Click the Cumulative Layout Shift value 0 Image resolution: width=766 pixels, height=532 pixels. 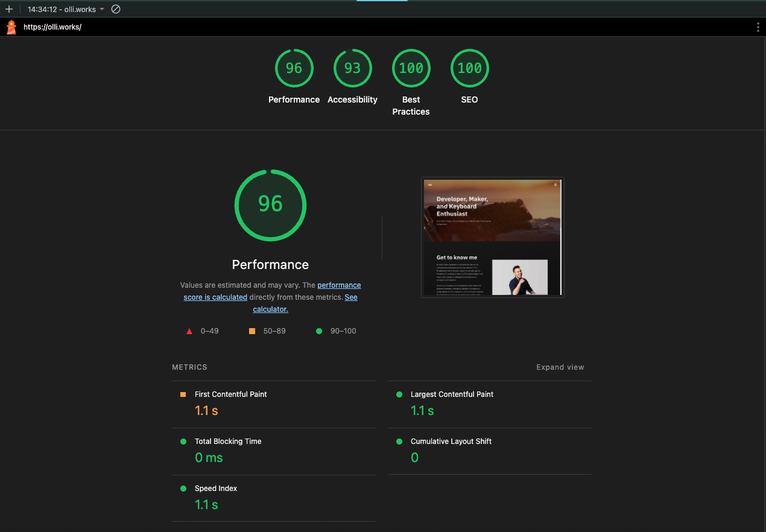(414, 458)
